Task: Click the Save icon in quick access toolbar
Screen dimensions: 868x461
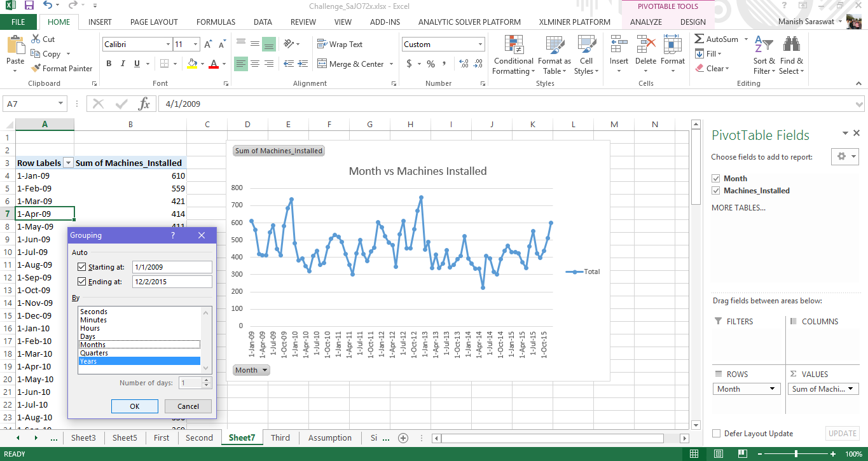Action: click(x=29, y=6)
